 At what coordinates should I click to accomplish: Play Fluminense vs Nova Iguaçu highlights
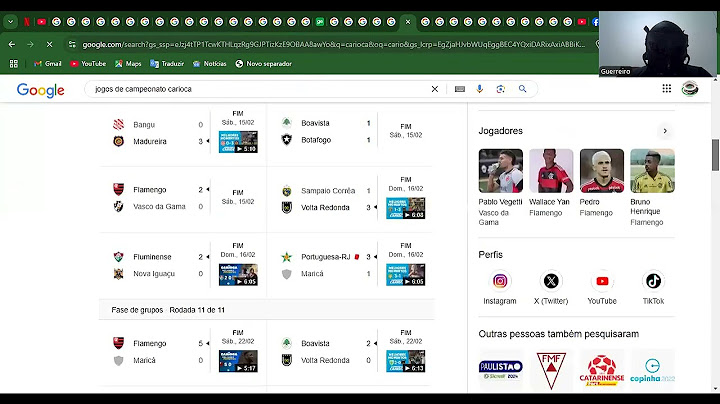click(238, 275)
